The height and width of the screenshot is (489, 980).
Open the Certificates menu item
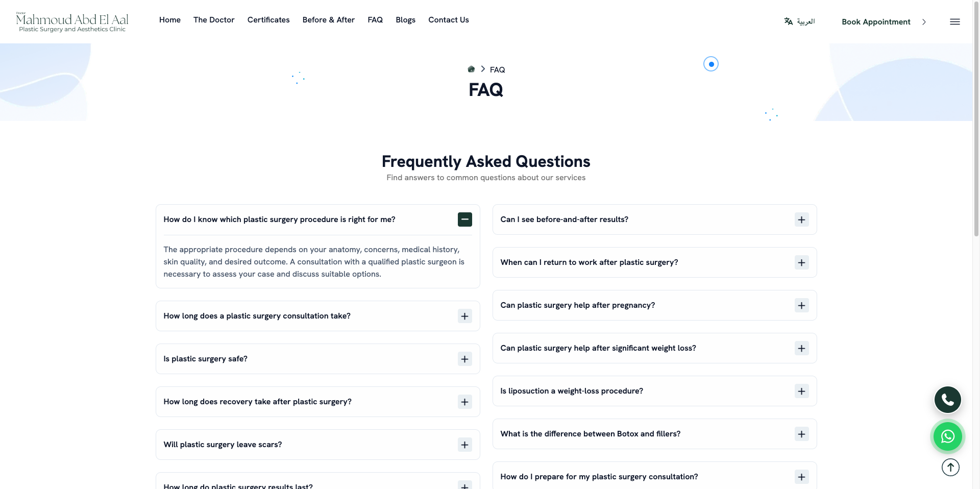[x=268, y=20]
